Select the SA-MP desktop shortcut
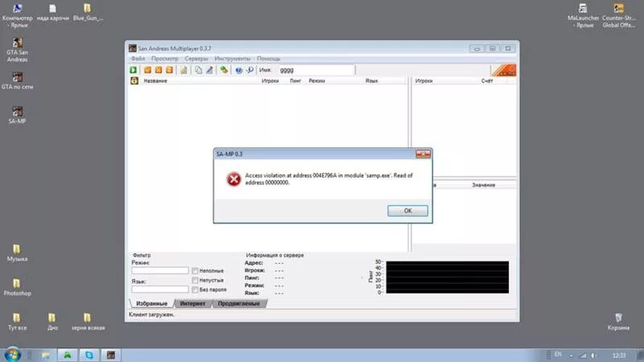This screenshot has width=644, height=362. (x=17, y=115)
